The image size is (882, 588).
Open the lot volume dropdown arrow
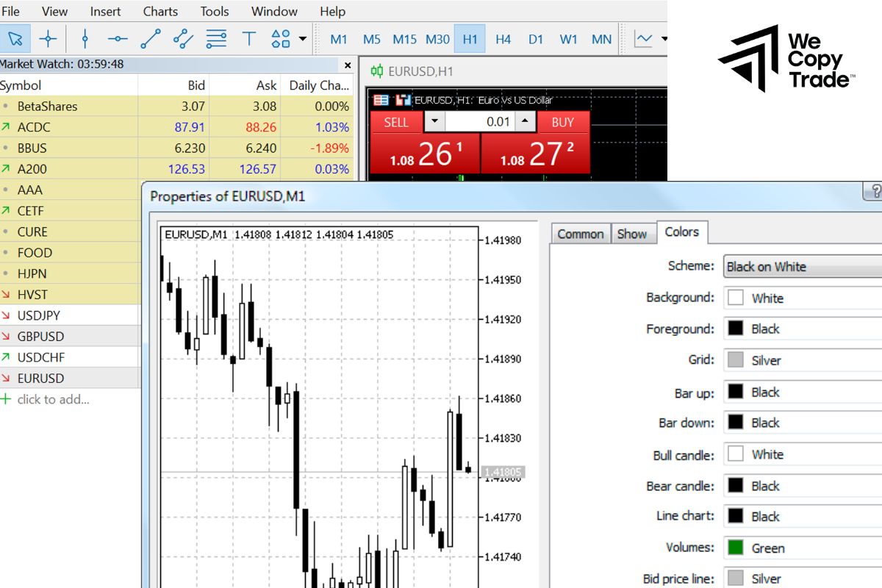[435, 122]
